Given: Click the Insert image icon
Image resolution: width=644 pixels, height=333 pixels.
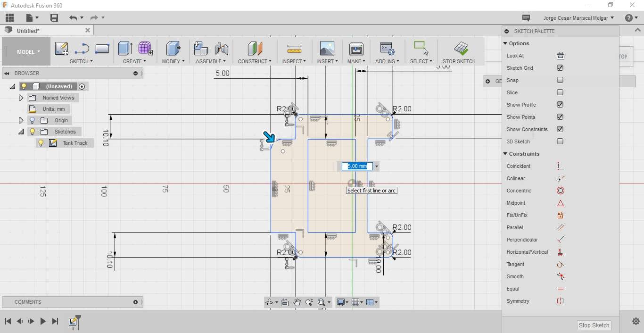Looking at the screenshot, I should (327, 49).
